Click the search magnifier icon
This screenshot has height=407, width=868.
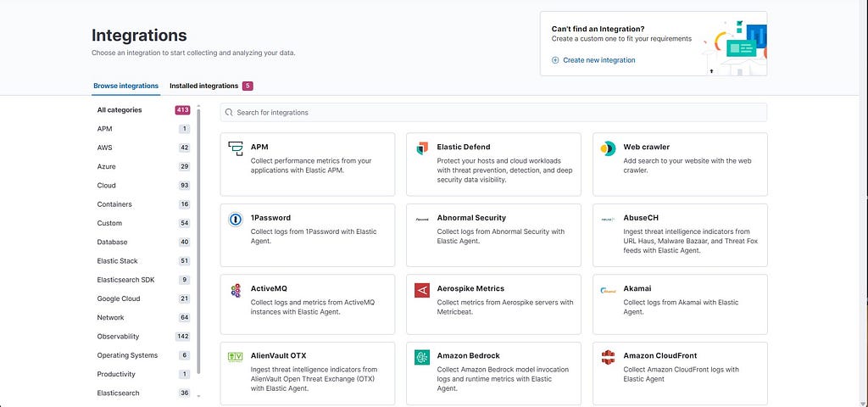229,113
